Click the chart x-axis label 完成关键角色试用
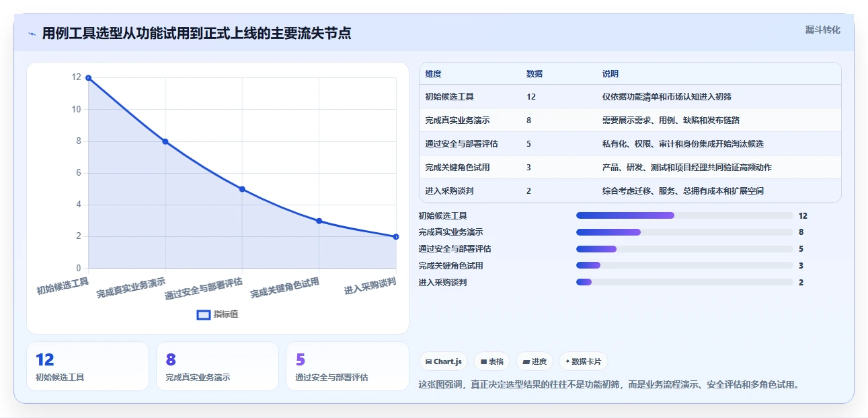Screen dimensions: 868x418 [x=285, y=287]
